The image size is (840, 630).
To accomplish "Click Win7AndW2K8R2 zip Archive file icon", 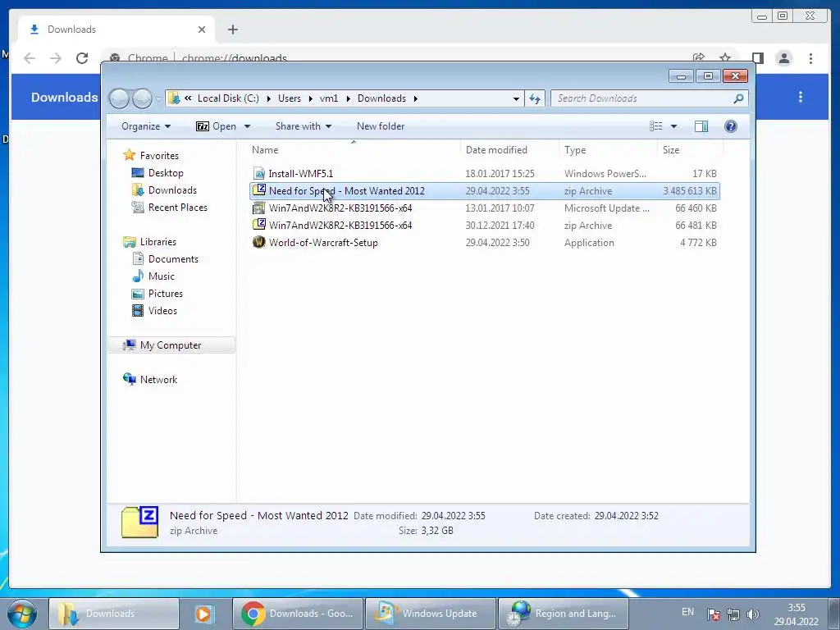I will 259,225.
